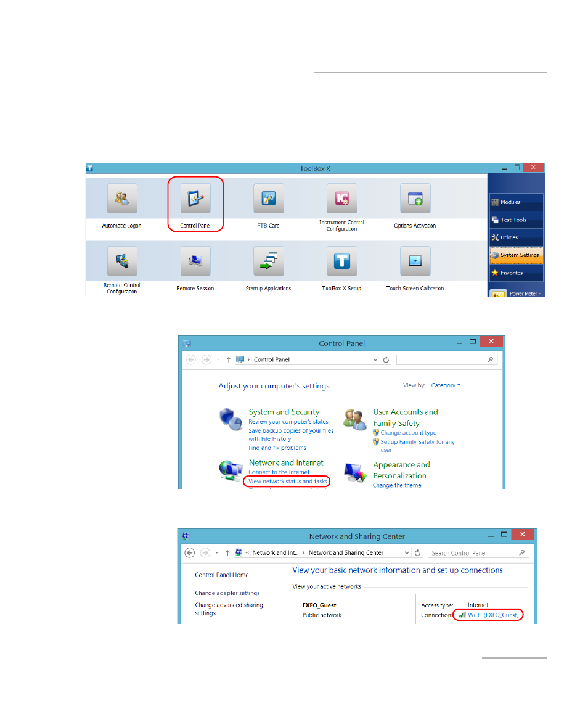This screenshot has height=714, width=588.
Task: Launch FTB-Care
Action: [269, 199]
